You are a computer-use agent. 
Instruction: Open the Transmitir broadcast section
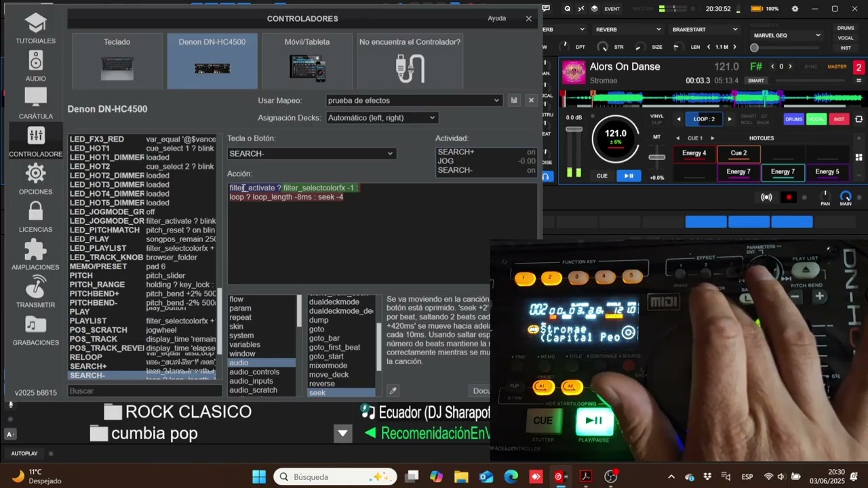point(35,293)
